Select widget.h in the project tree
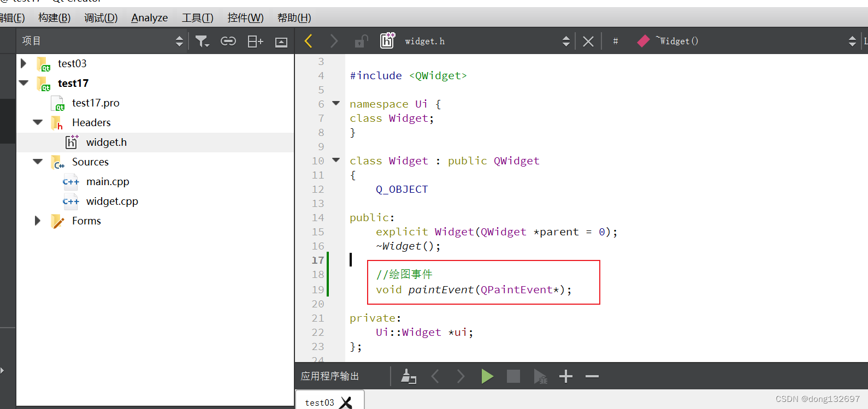868x409 pixels. (x=107, y=142)
